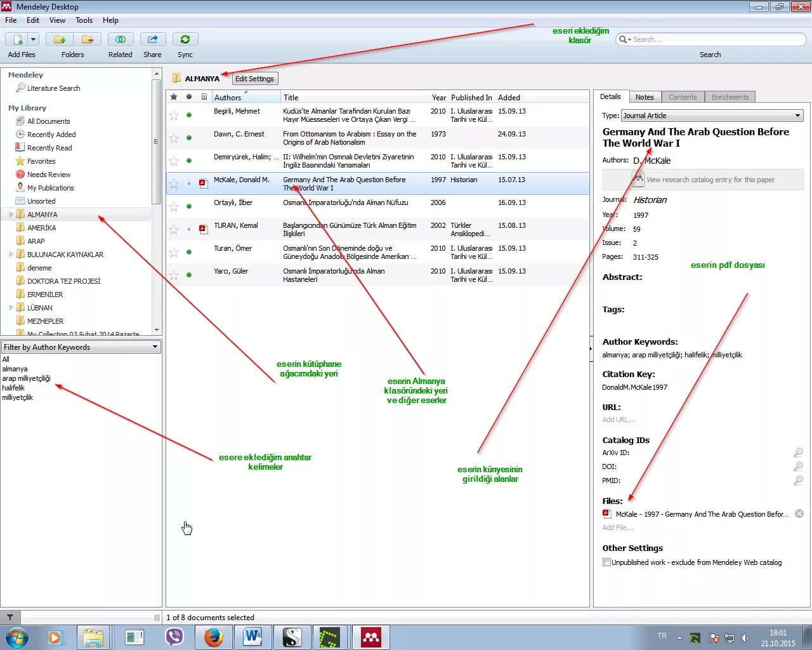Sort the list by the Authors column header

(246, 97)
